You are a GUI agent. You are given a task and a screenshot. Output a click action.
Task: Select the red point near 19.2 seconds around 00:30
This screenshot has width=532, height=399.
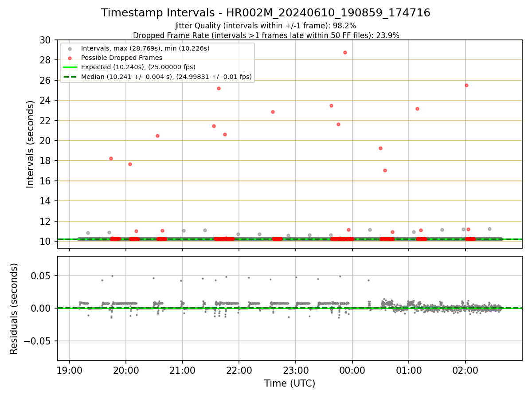coord(380,148)
